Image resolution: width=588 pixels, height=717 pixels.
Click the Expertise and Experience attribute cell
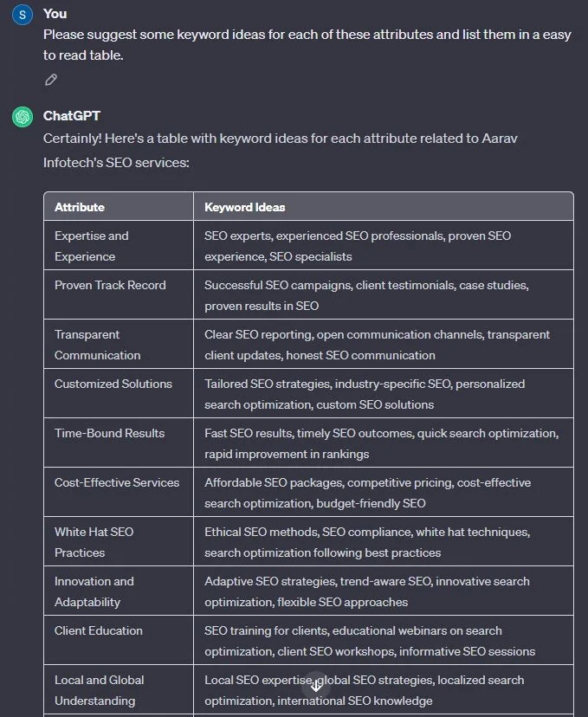point(119,246)
